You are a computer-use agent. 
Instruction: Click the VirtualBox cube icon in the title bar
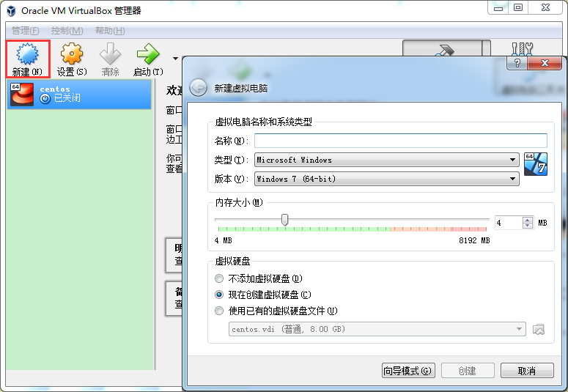tap(11, 11)
